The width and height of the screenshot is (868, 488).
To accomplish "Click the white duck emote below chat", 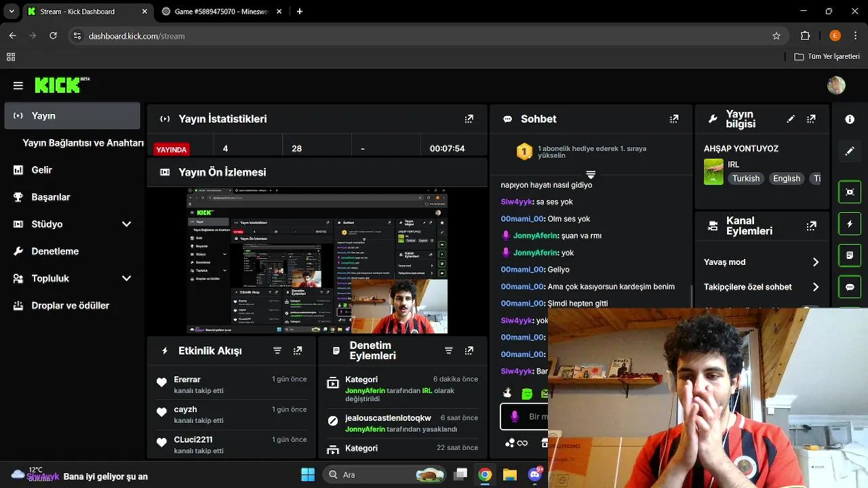I will 507,393.
